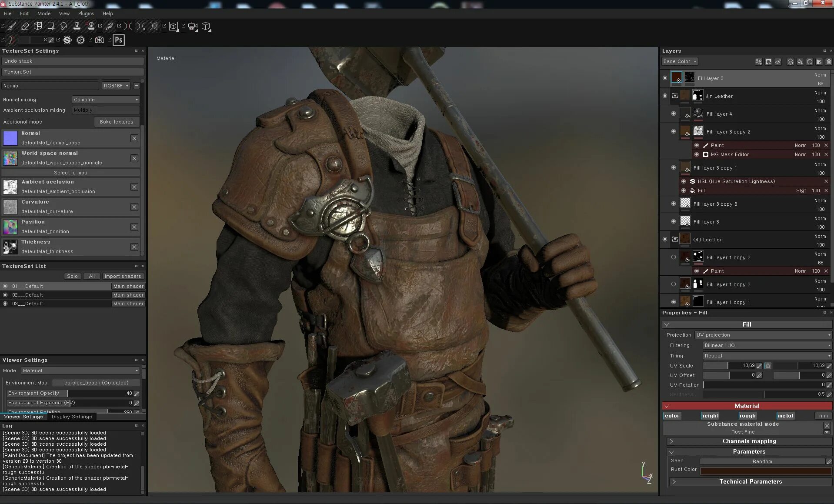Expand Channels mapping section

tap(749, 441)
